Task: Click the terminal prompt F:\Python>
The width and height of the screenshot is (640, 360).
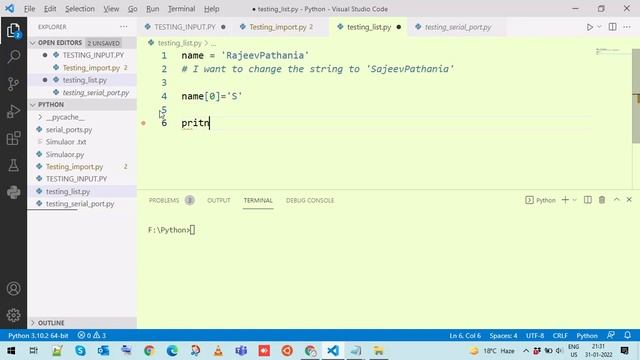Action: pyautogui.click(x=169, y=230)
